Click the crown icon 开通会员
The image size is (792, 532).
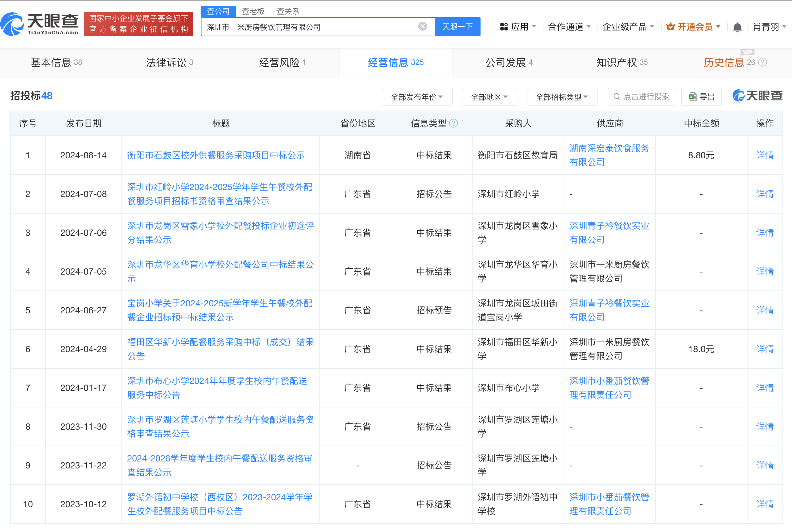[x=670, y=27]
